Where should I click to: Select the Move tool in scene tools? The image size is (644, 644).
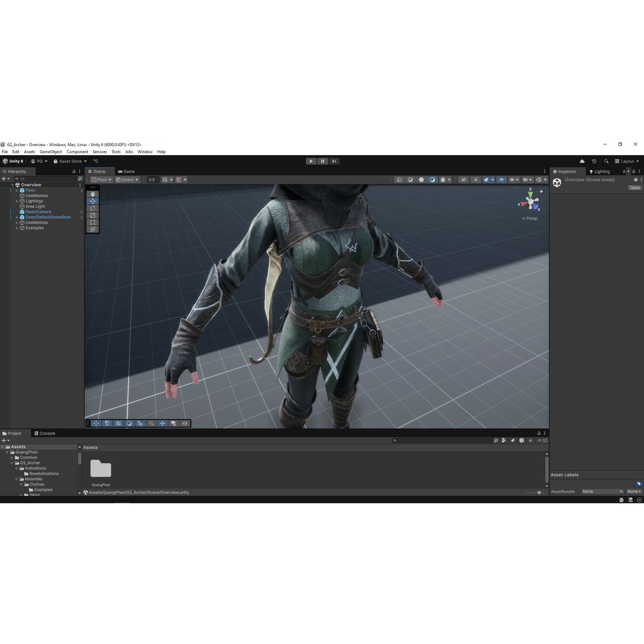pyautogui.click(x=92, y=201)
